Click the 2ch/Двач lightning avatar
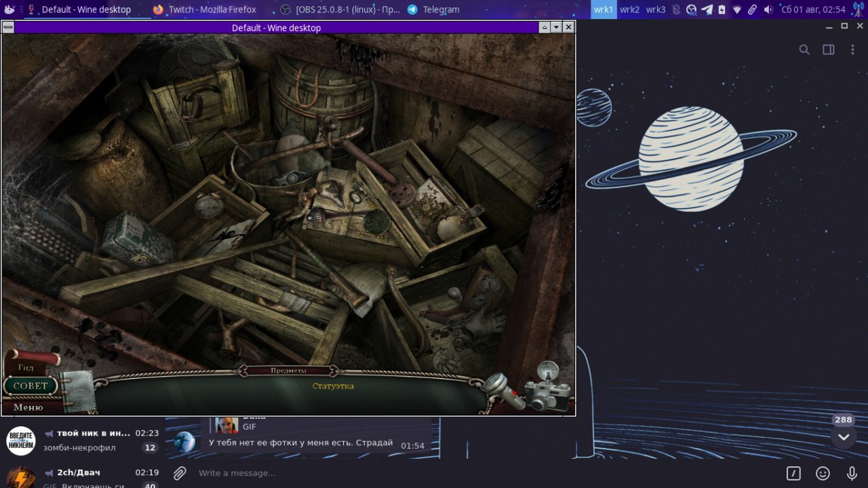Viewport: 868px width, 488px height. click(x=21, y=478)
